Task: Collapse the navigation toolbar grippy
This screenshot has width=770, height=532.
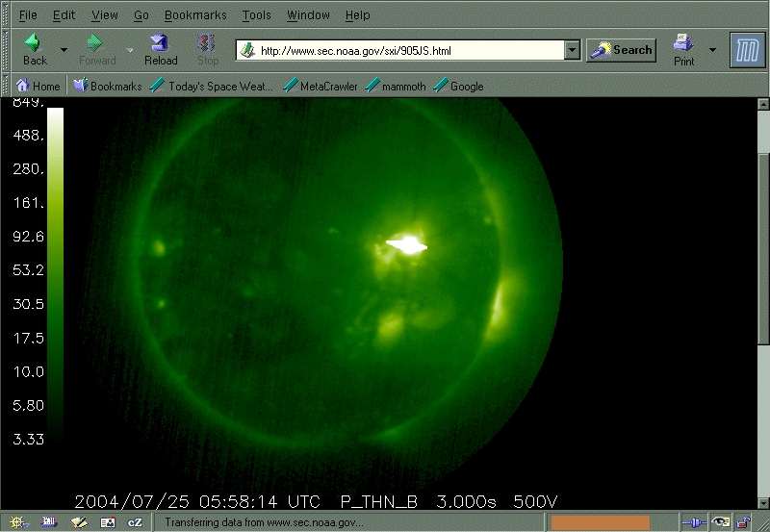Action: click(6, 50)
